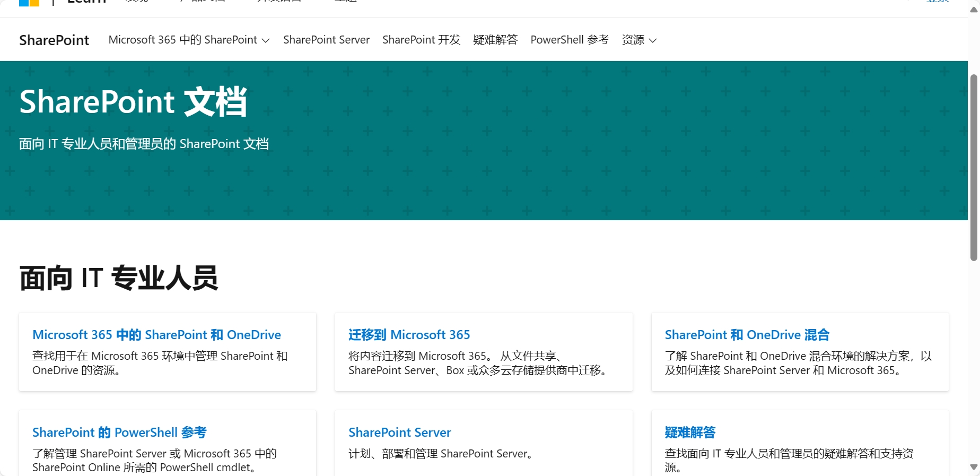
Task: Go to the SharePoint brand home link
Action: [54, 40]
